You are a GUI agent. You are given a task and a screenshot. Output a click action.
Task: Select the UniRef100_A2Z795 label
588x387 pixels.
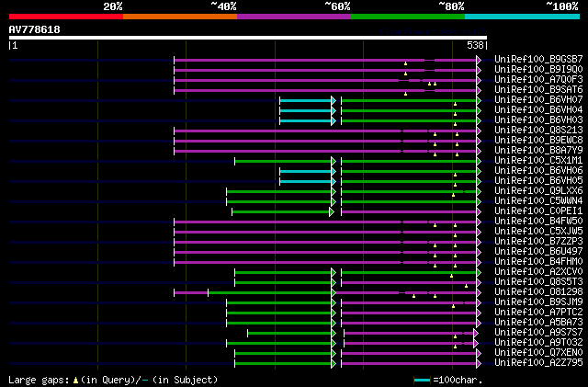(538, 363)
